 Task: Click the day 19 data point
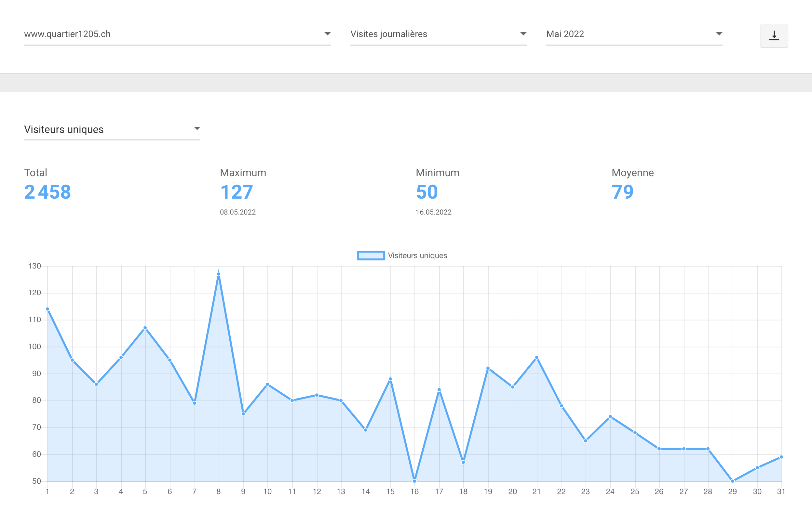coord(488,368)
